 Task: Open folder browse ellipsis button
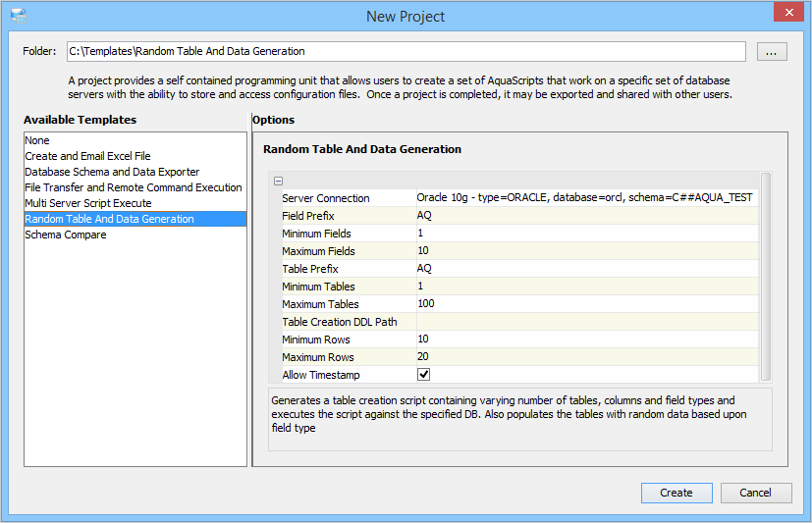772,52
